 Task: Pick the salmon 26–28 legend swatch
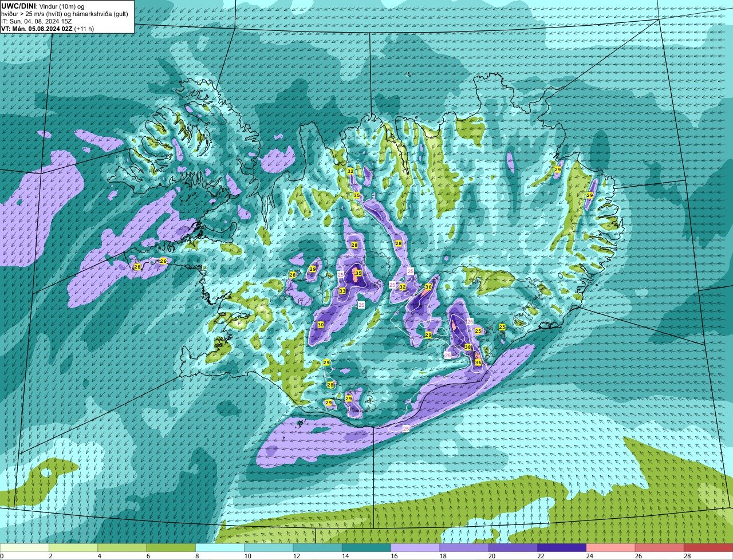pyautogui.click(x=660, y=547)
